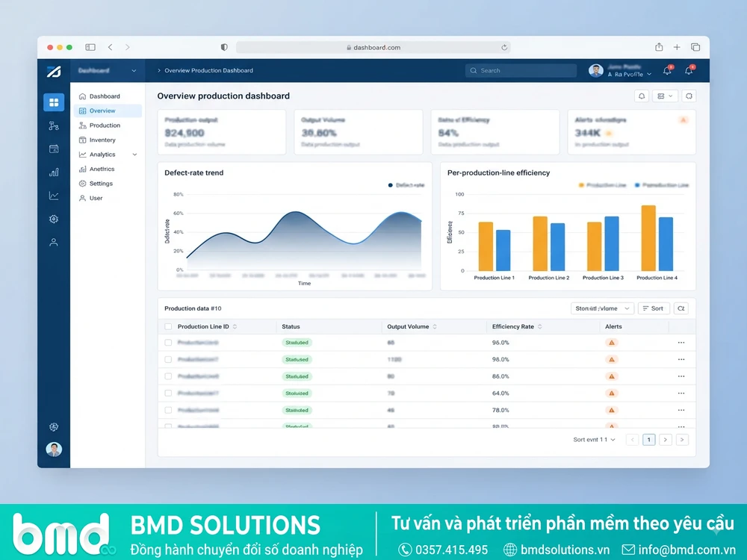The height and width of the screenshot is (560, 747).
Task: Open Production in the navigation menu
Action: click(108, 125)
